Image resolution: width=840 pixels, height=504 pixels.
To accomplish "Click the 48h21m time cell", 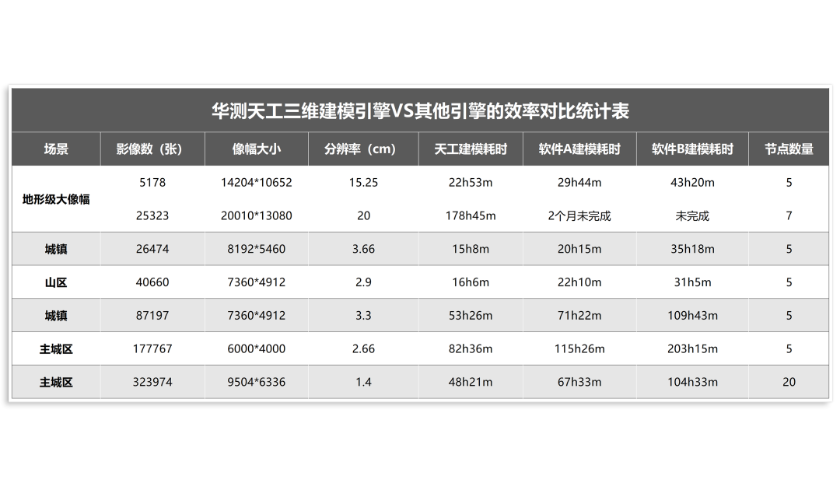I will [x=471, y=382].
